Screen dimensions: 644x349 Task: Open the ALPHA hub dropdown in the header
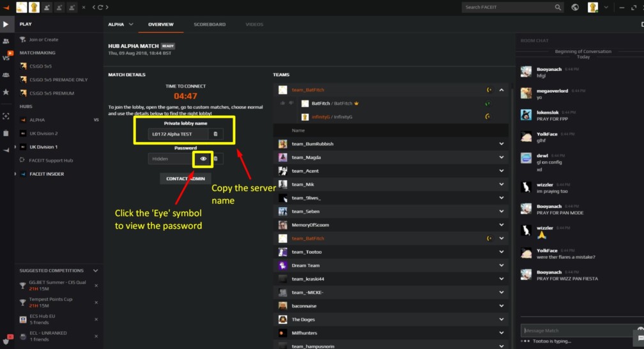[131, 24]
